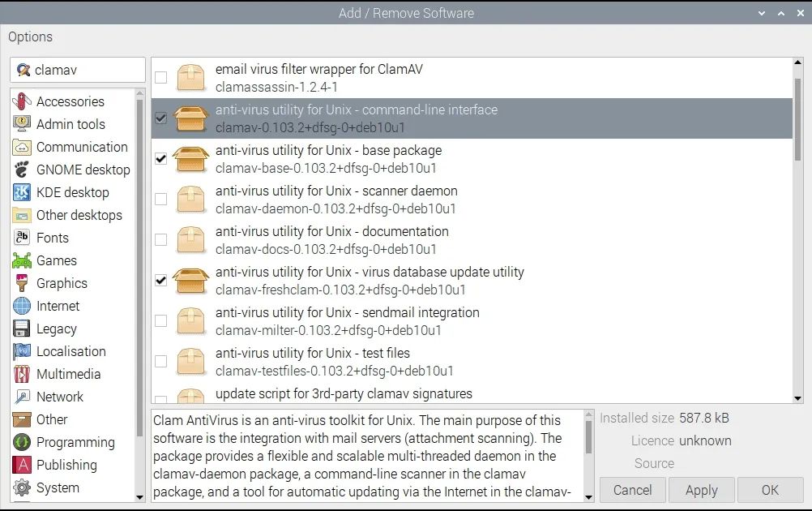Click the OK button
Screen dimensions: 812x511
click(770, 490)
